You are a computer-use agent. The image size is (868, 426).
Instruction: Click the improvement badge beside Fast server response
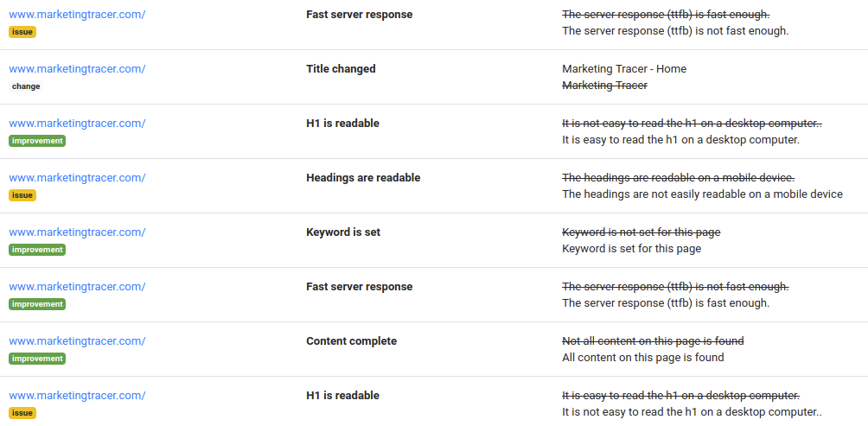click(x=37, y=304)
